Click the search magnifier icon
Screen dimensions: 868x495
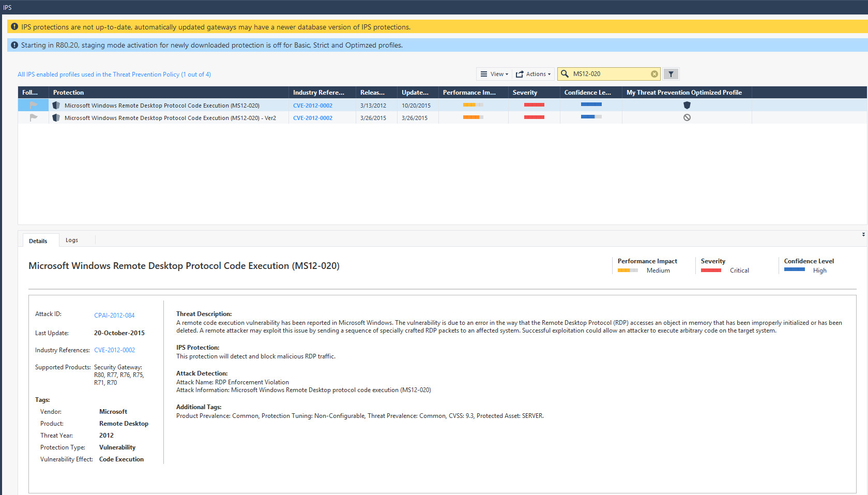[565, 74]
